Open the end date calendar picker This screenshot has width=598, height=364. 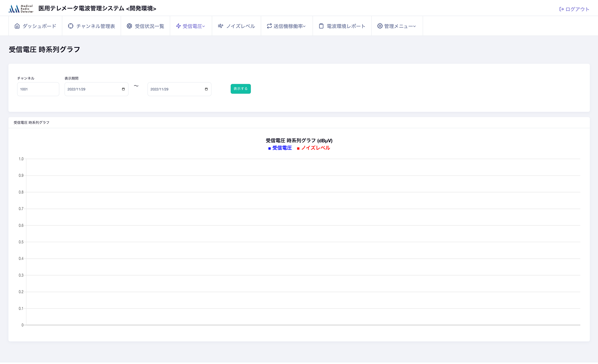tap(206, 89)
